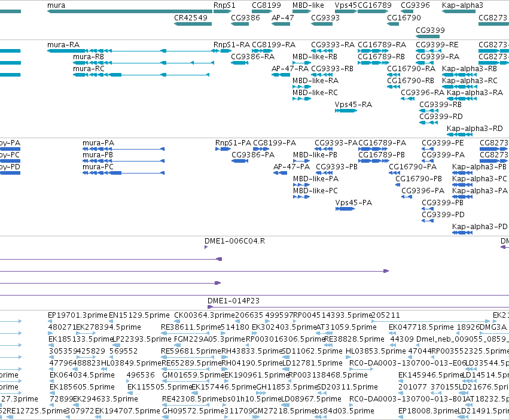The image size is (509, 420).
Task: Click the FGM229A05.3prime EST label
Action: 209,339
